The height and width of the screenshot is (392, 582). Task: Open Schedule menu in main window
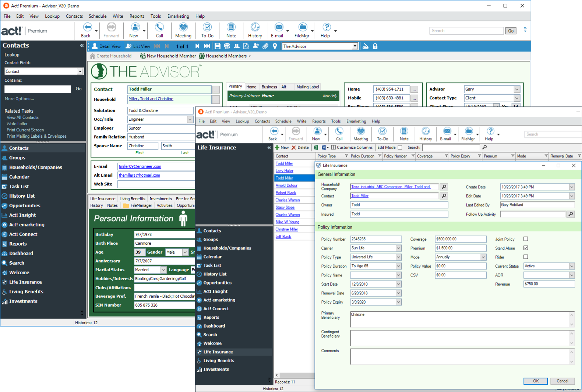point(98,16)
